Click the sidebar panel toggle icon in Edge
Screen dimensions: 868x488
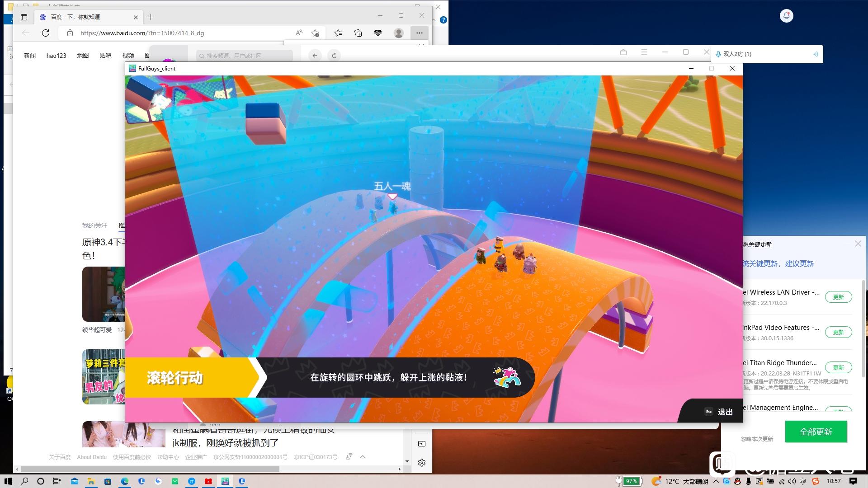[x=422, y=444]
